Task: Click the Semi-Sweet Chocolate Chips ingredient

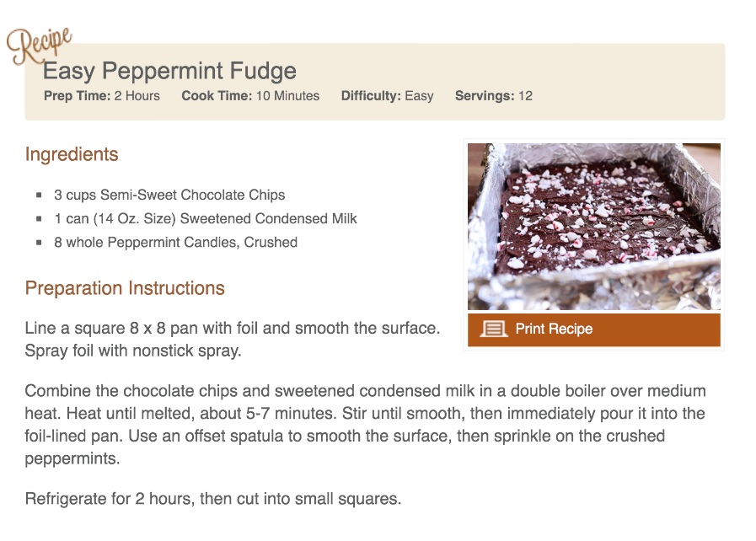Action: [x=169, y=195]
